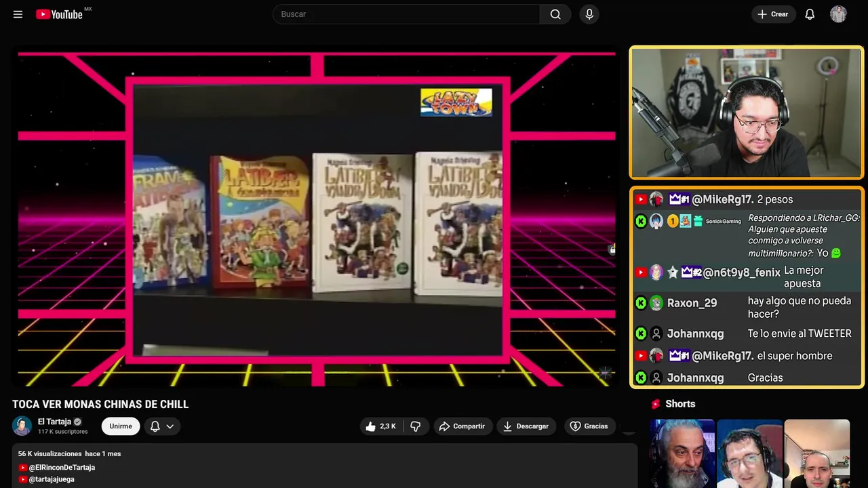Viewport: 868px width, 488px height.
Task: Click SonickGaming chat username
Action: (724, 221)
